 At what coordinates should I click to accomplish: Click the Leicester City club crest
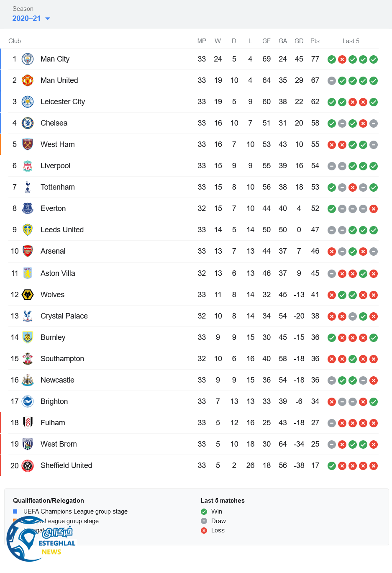coord(28,102)
